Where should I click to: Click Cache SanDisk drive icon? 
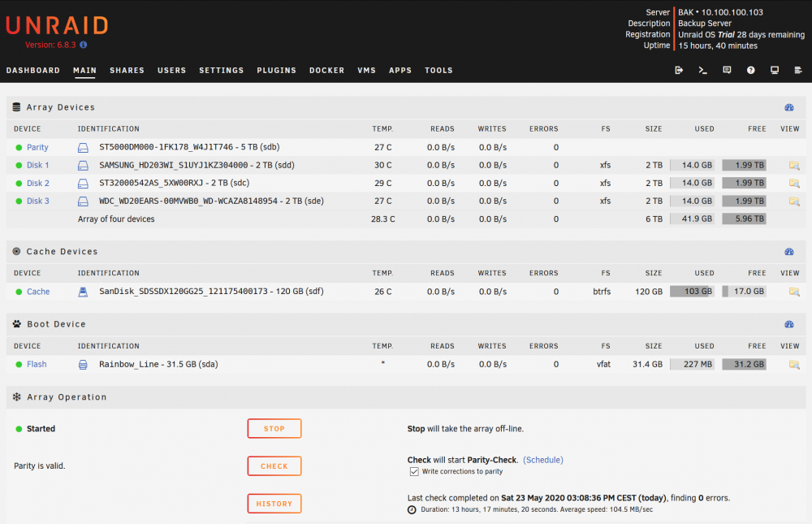pos(83,292)
